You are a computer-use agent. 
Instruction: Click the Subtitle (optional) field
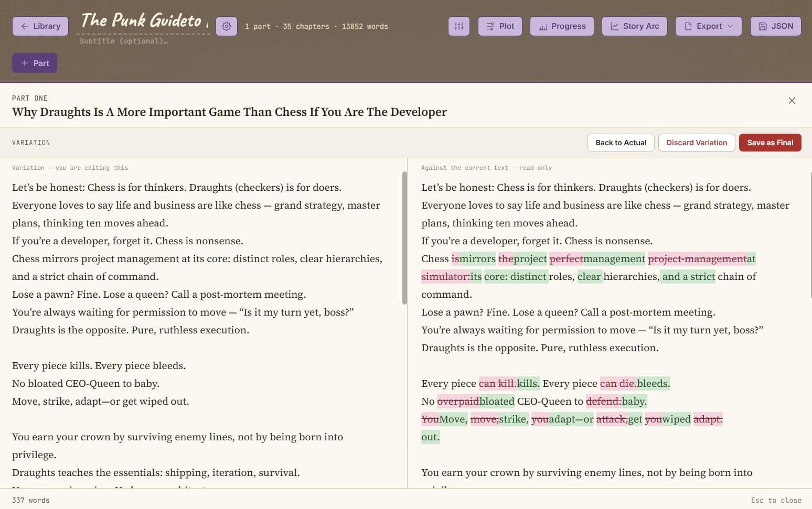point(124,41)
